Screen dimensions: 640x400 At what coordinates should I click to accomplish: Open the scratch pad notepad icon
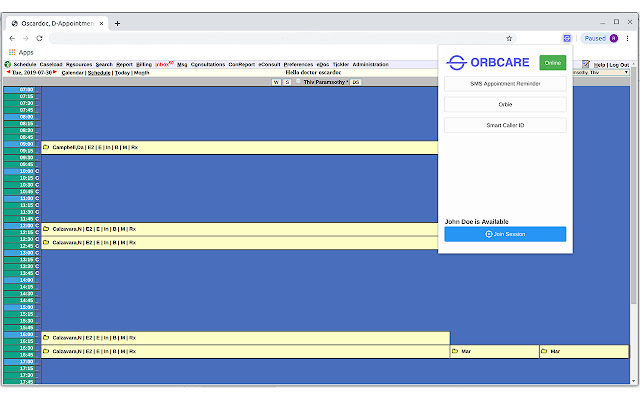[x=586, y=64]
